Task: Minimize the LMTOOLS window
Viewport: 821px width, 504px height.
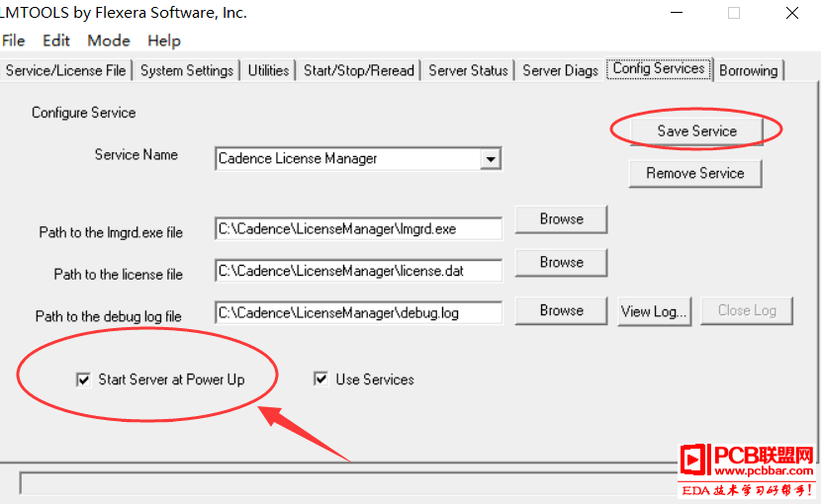Action: [x=677, y=13]
